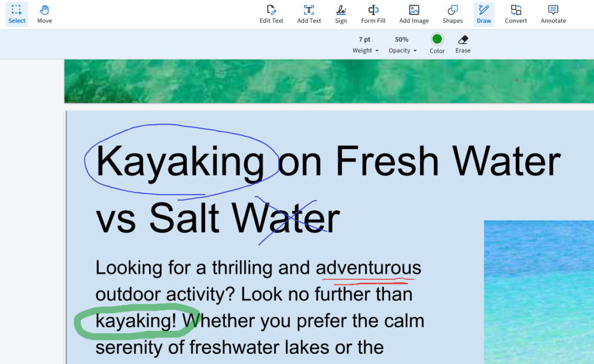Image resolution: width=594 pixels, height=364 pixels.
Task: Open the green draw Color picker
Action: coord(437,41)
